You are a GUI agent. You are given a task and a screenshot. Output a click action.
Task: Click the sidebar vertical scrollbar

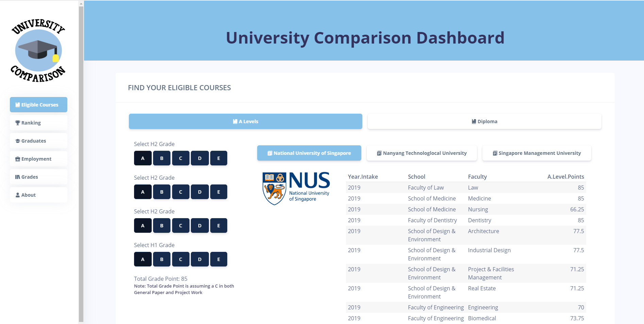pyautogui.click(x=81, y=163)
